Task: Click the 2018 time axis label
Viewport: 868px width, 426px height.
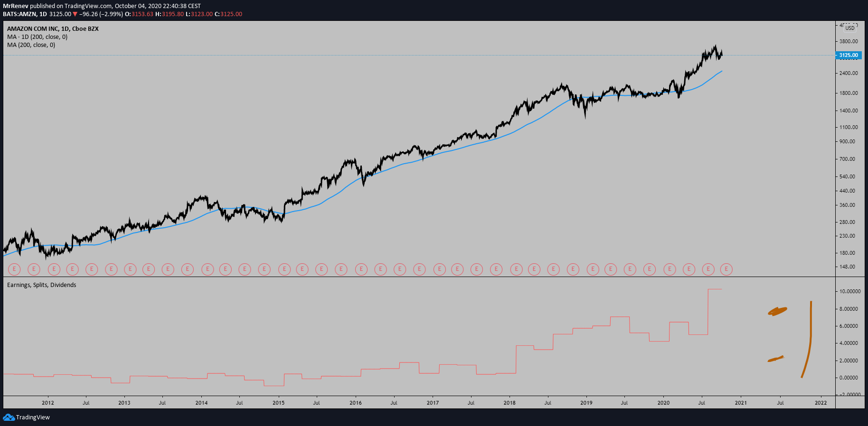Action: (509, 403)
